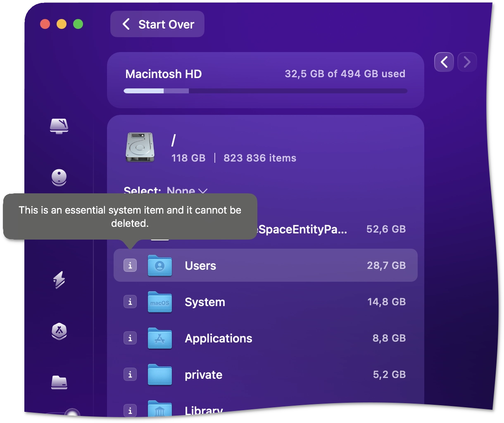
Task: Click the "/" root path heading
Action: (174, 140)
